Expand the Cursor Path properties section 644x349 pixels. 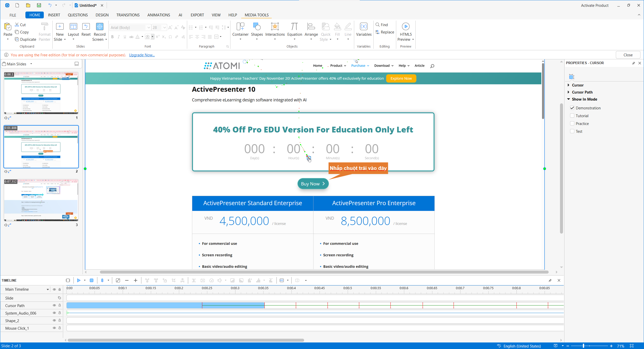[569, 92]
